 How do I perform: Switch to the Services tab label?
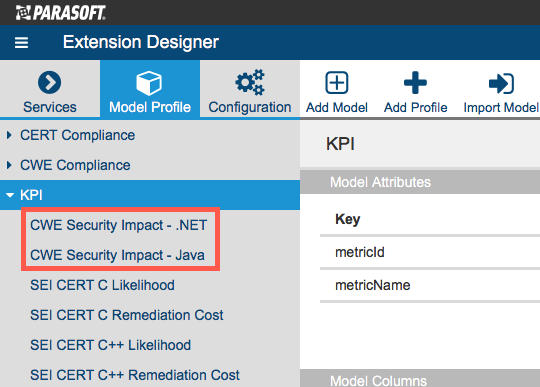tap(50, 107)
